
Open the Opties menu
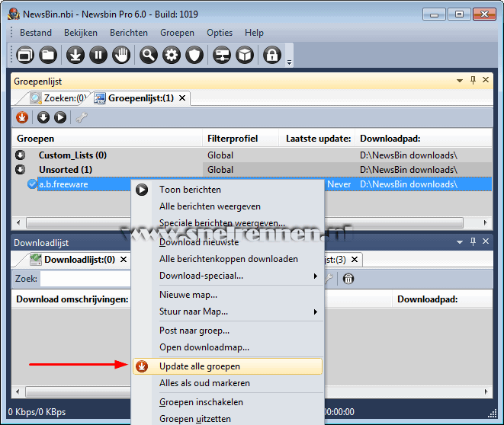(220, 33)
